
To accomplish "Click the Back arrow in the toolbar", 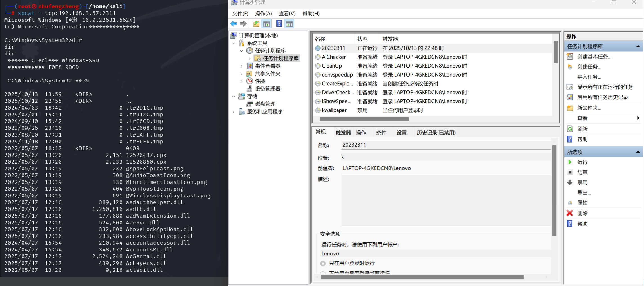I will click(234, 24).
